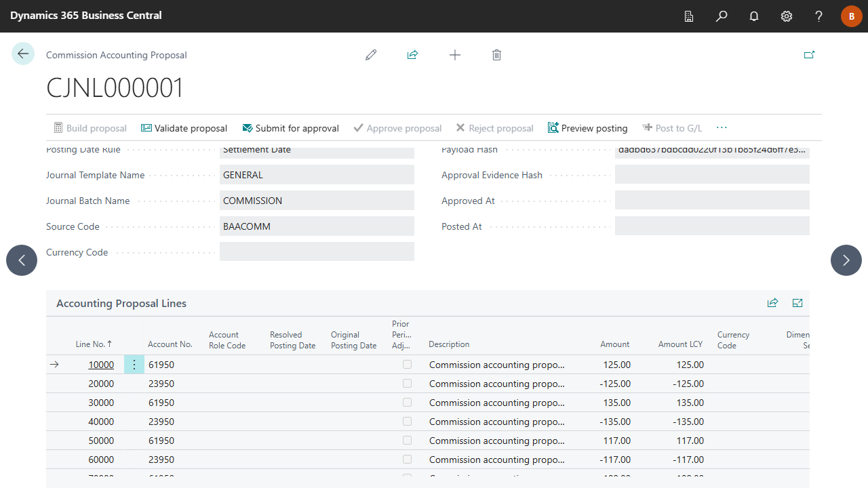This screenshot has width=868, height=488.
Task: Open Description column header options
Action: click(x=449, y=344)
